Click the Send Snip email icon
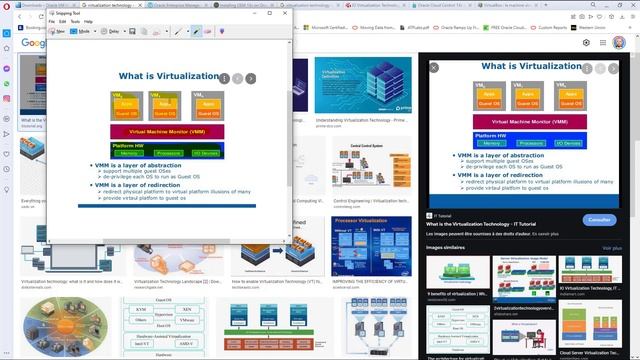Image resolution: width=640 pixels, height=360 pixels. click(156, 31)
